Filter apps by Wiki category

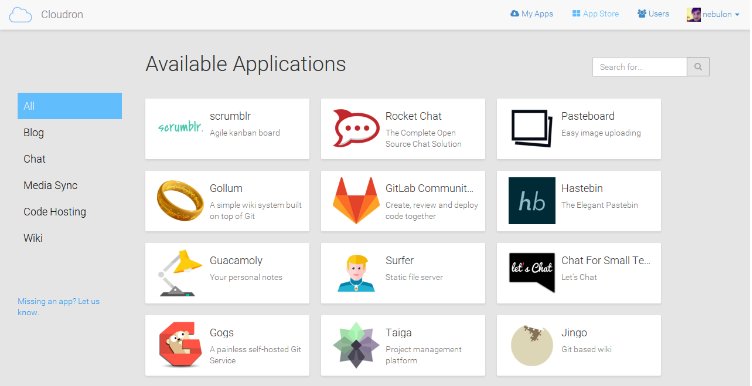point(33,238)
